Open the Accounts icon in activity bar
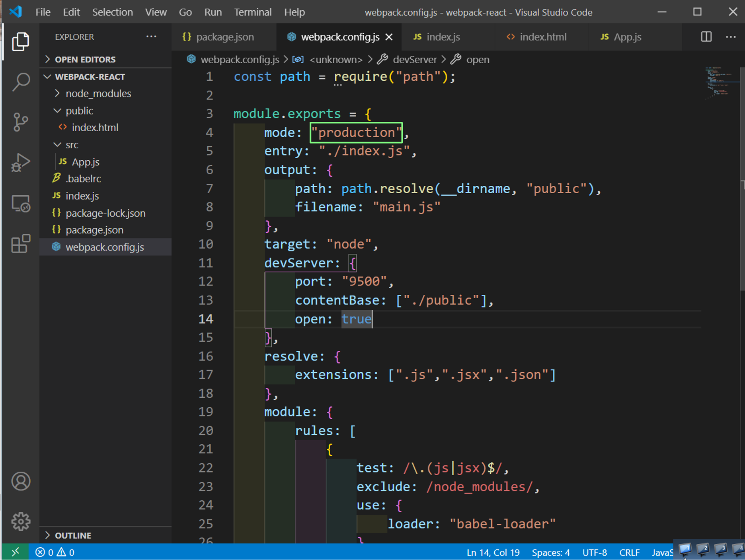Viewport: 745px width, 560px height. pyautogui.click(x=21, y=481)
